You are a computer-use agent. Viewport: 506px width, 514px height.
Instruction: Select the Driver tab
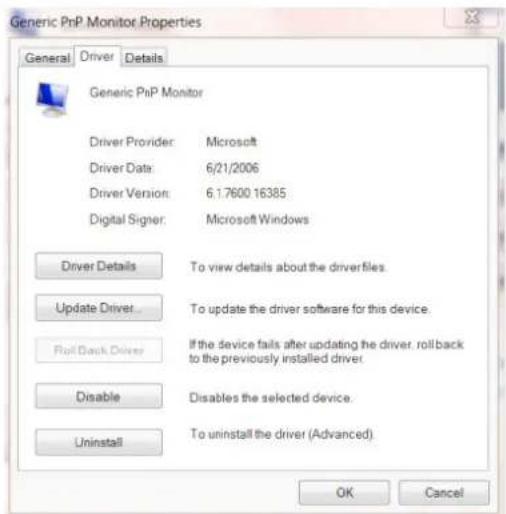tap(97, 56)
